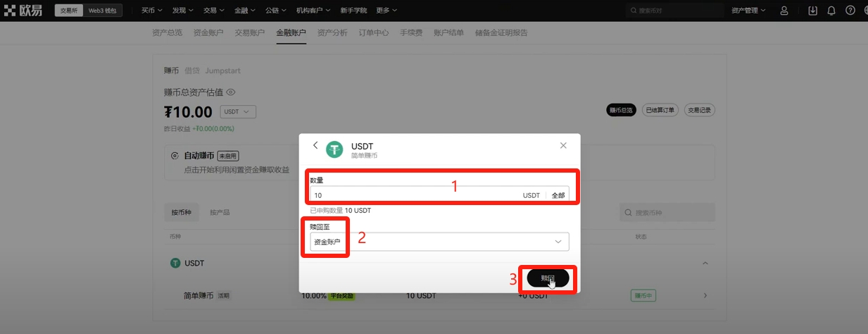Open the user profile icon

pos(784,11)
